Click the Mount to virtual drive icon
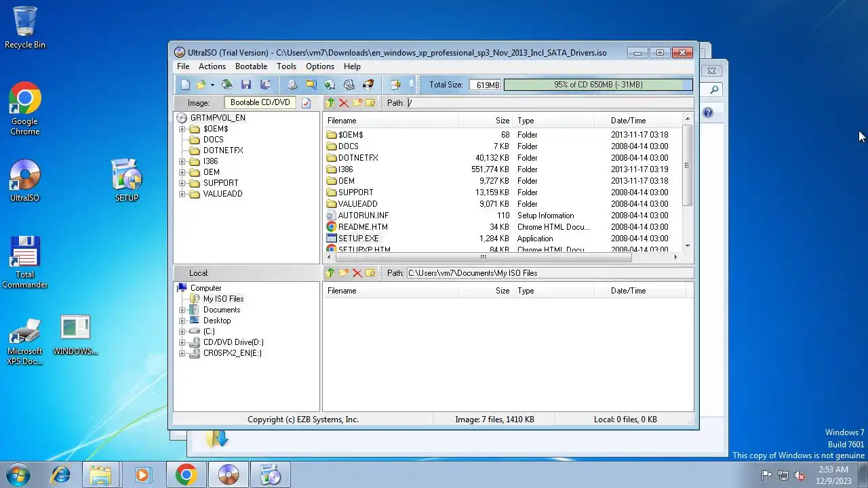The height and width of the screenshot is (488, 868). pos(349,85)
